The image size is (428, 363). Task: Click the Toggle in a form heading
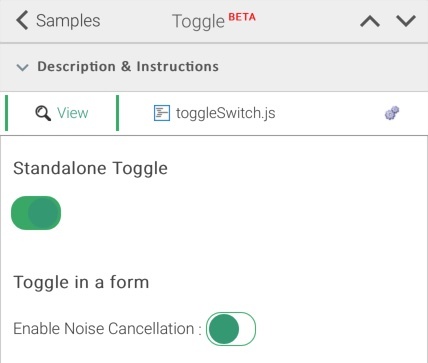click(x=81, y=283)
